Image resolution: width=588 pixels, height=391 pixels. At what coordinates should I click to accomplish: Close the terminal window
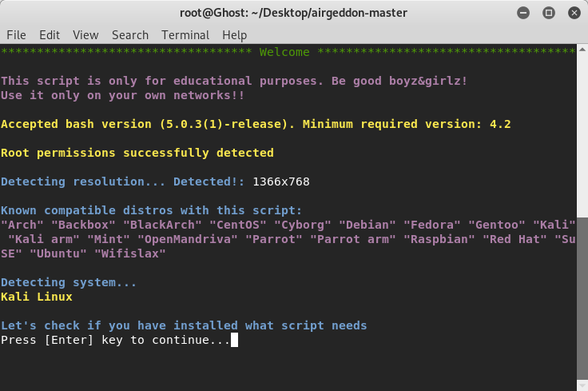574,13
